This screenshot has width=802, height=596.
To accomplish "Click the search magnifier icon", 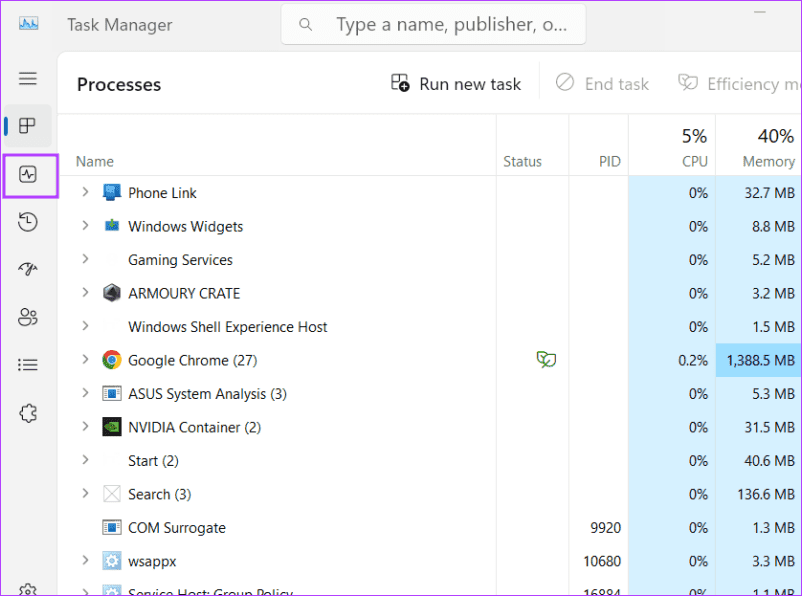I will coord(305,24).
